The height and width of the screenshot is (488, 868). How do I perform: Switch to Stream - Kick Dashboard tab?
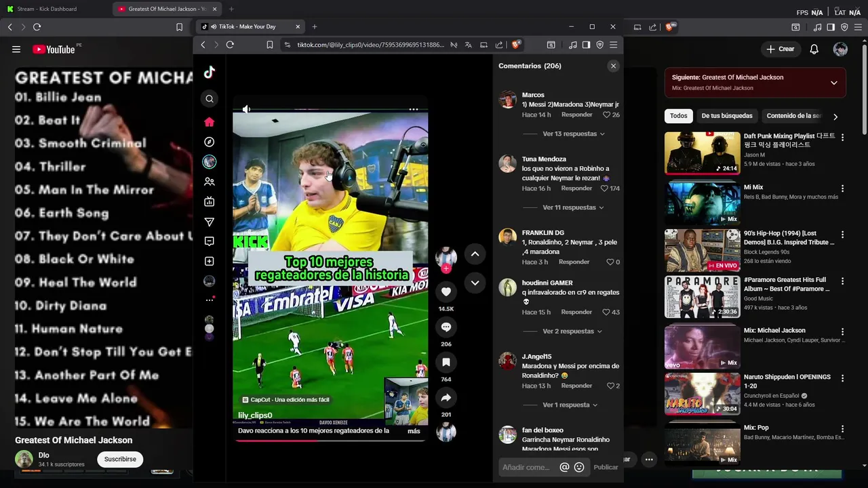pos(47,9)
